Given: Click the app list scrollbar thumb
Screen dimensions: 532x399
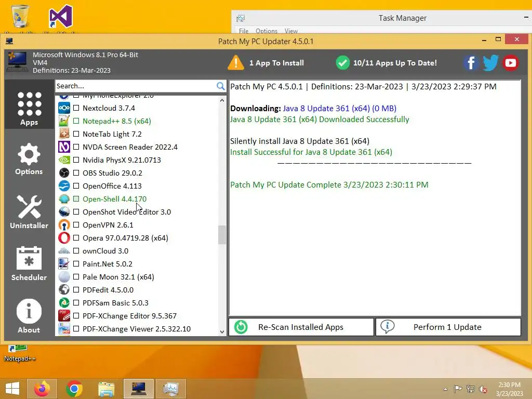Looking at the screenshot, I should [222, 235].
